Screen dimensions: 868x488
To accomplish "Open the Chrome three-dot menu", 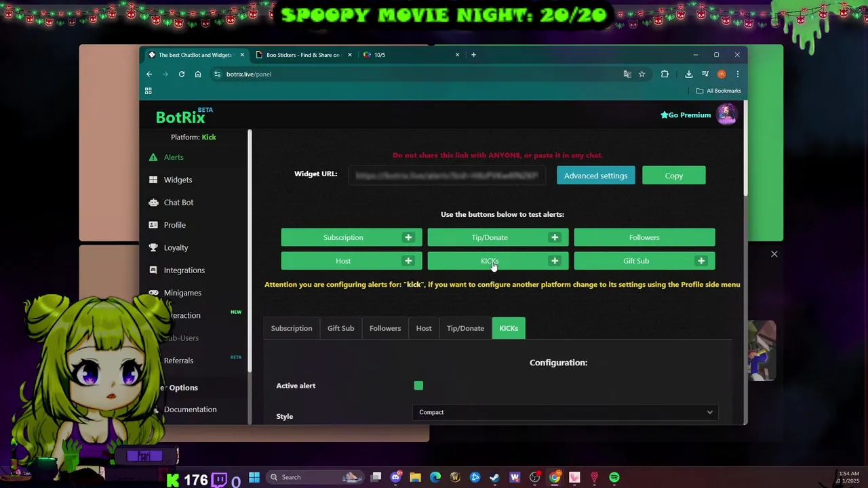I will point(737,74).
